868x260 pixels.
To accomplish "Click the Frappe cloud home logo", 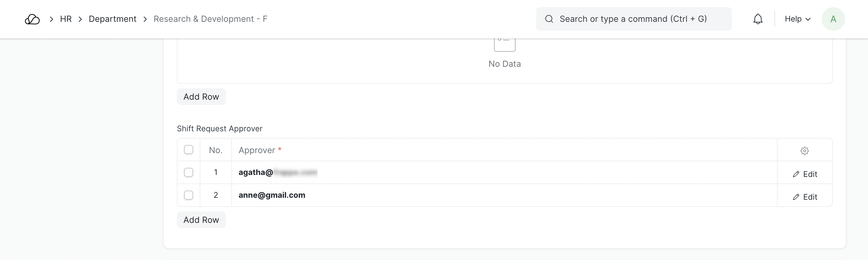I will click(x=32, y=19).
